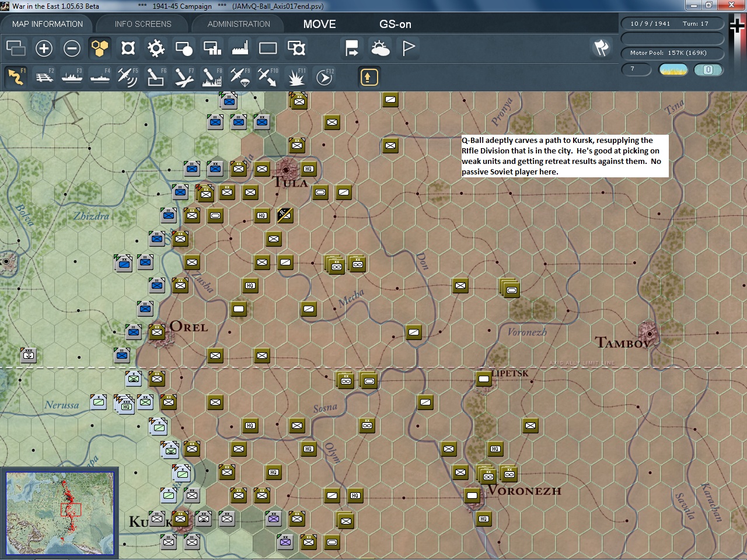The height and width of the screenshot is (560, 747).
Task: Click the GS-on status label
Action: pyautogui.click(x=395, y=24)
